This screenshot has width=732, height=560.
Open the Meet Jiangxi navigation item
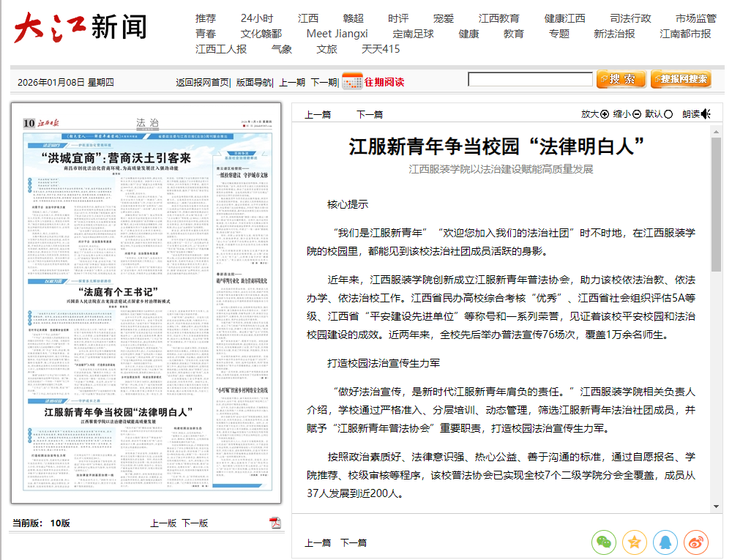[x=337, y=34]
